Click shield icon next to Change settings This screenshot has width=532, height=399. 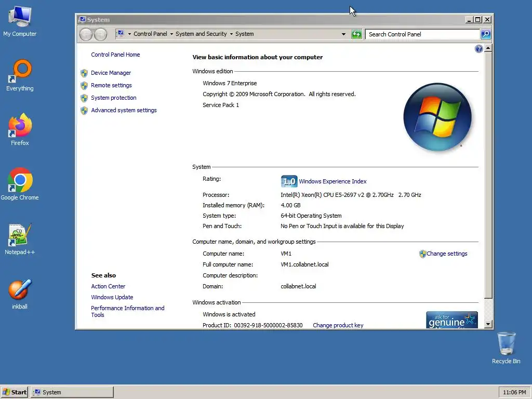[x=422, y=254]
